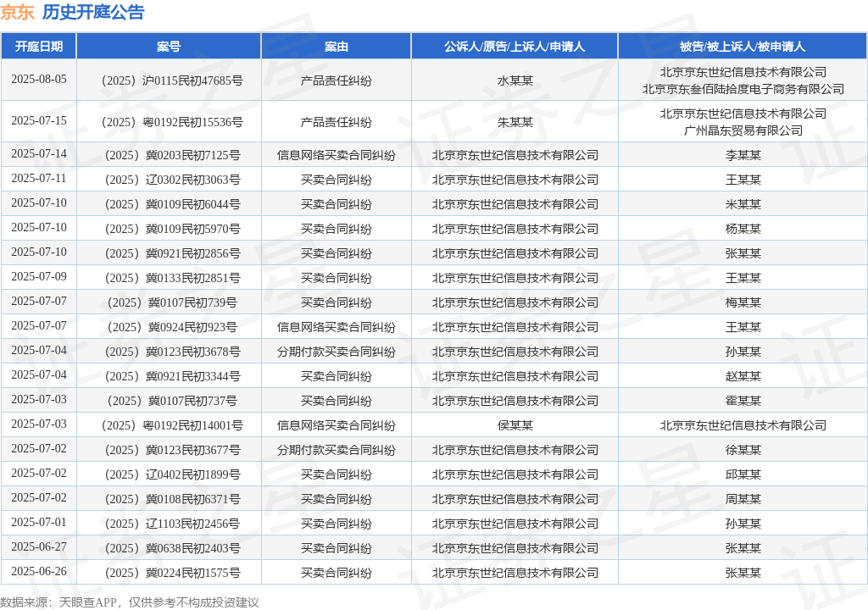Viewport: 868px width, 610px height.
Task: Click plaintiff 水某某
Action: (515, 80)
